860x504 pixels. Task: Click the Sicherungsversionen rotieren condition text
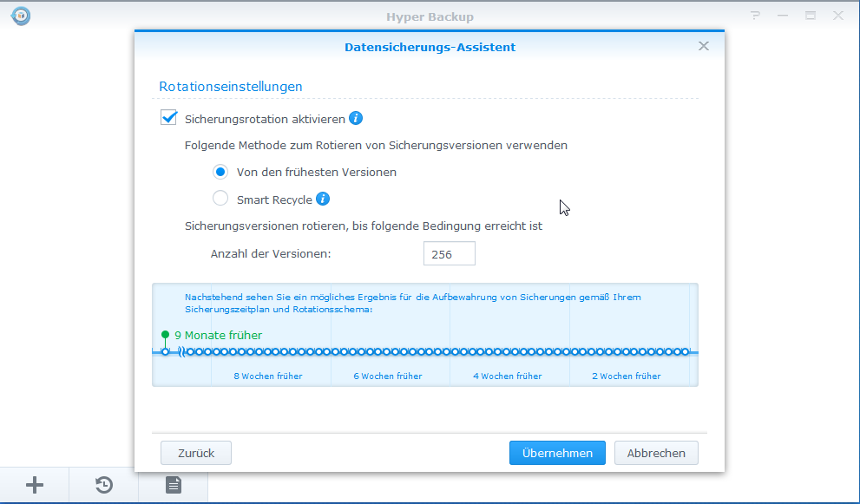click(363, 226)
